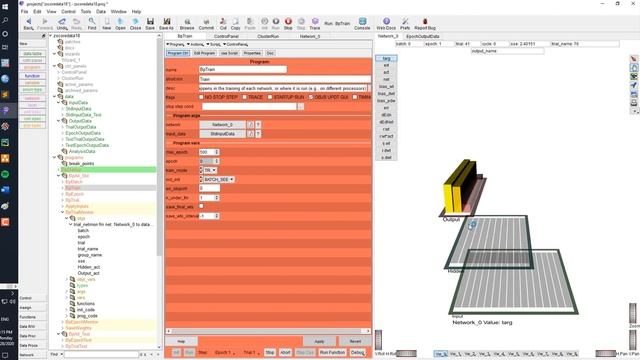Adjust the V.Rot thumbwheel slider in the network view
This screenshot has height=360, width=640.
coord(378,340)
